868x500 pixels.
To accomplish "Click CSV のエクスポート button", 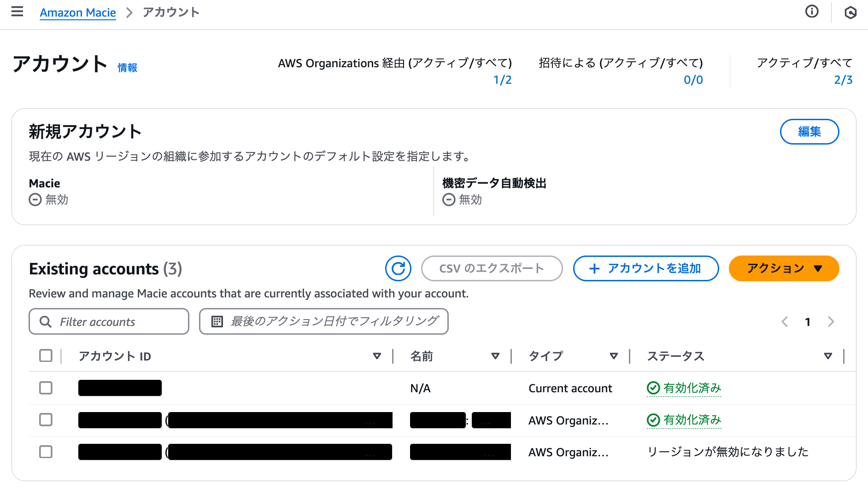I will 492,268.
